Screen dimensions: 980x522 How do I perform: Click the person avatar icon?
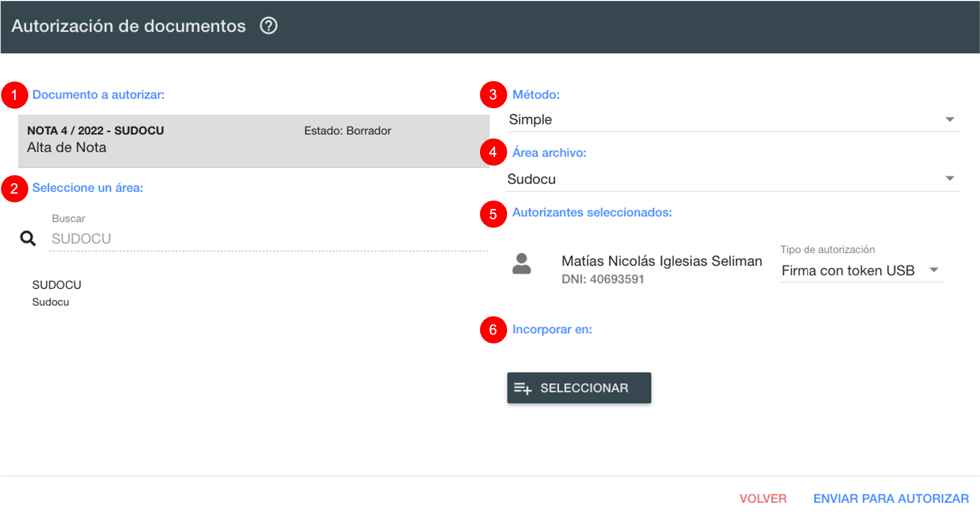(x=522, y=264)
